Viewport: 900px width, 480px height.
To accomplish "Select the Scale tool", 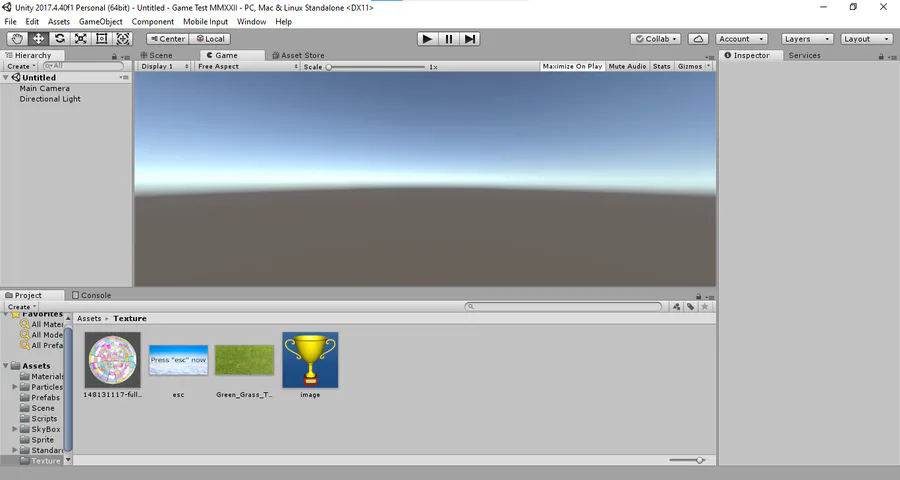I will tap(81, 38).
